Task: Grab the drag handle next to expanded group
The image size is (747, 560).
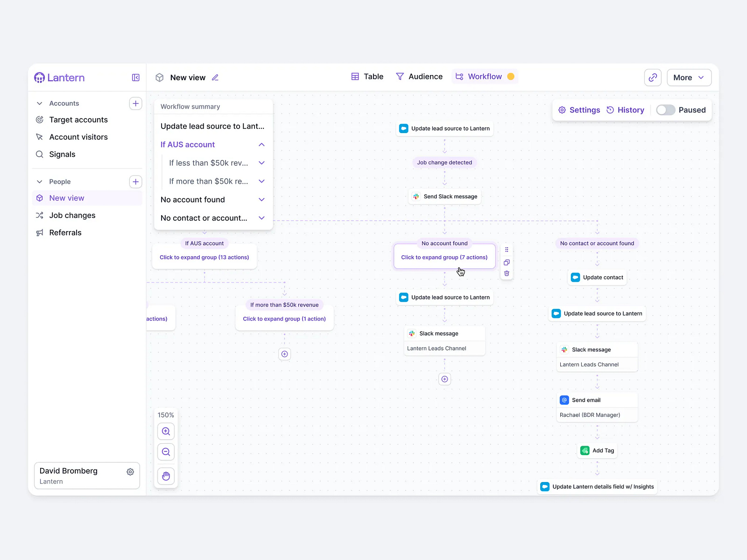Action: coord(507,250)
